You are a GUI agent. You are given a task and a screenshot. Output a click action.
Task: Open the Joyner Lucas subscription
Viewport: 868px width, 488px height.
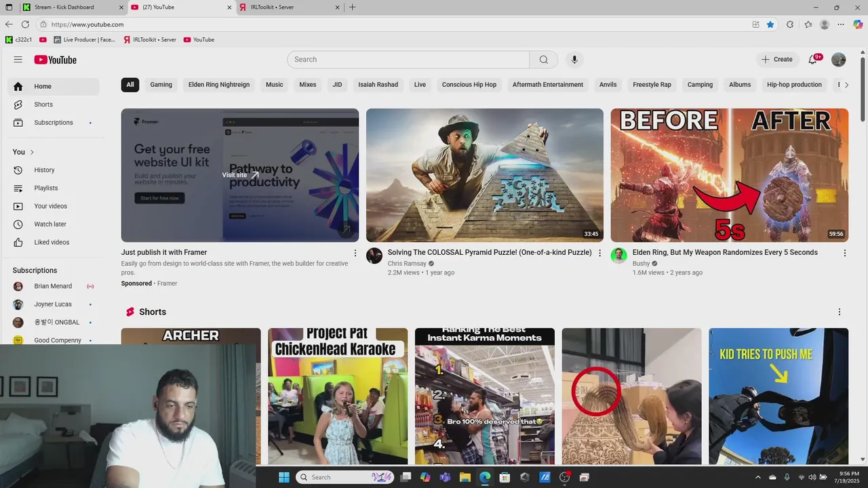54,304
